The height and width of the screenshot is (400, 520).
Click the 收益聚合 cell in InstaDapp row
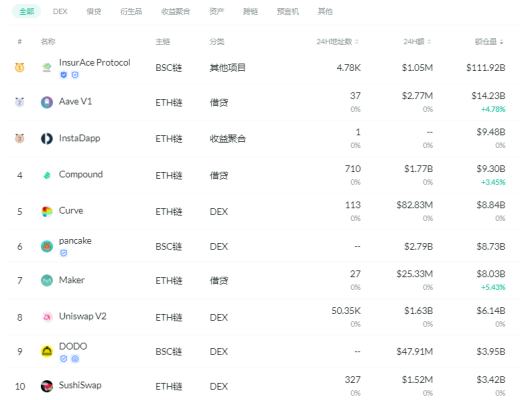pyautogui.click(x=227, y=138)
